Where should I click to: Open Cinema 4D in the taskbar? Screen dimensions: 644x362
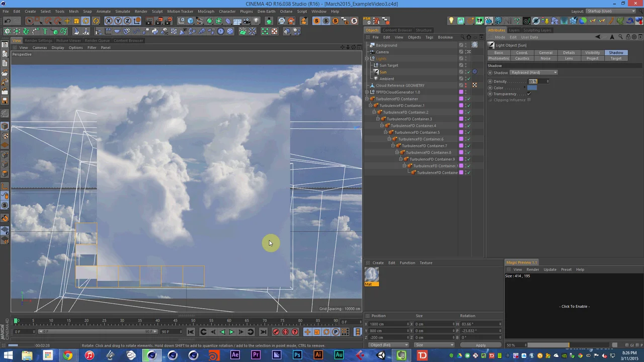[151, 355]
